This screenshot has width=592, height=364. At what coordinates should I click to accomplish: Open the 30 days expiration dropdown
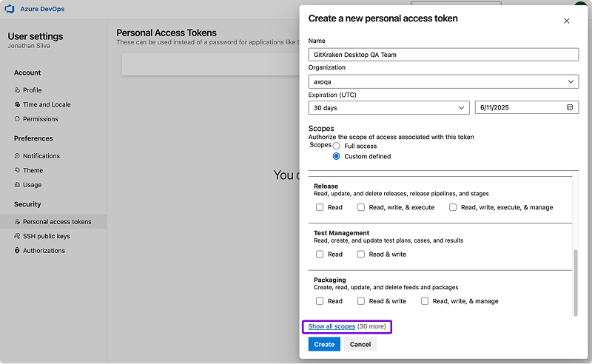pos(389,107)
